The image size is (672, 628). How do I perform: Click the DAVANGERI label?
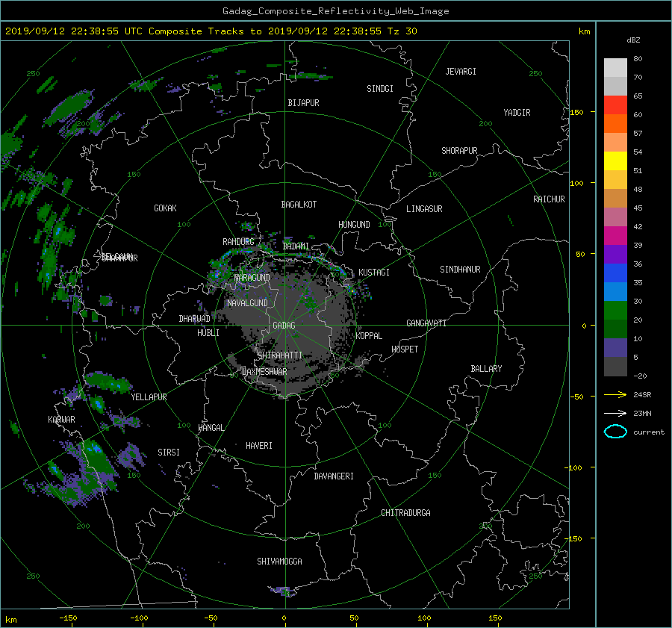(334, 476)
